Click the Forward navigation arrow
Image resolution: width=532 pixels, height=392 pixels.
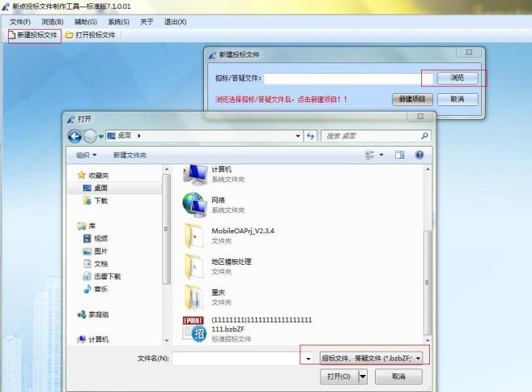90,136
